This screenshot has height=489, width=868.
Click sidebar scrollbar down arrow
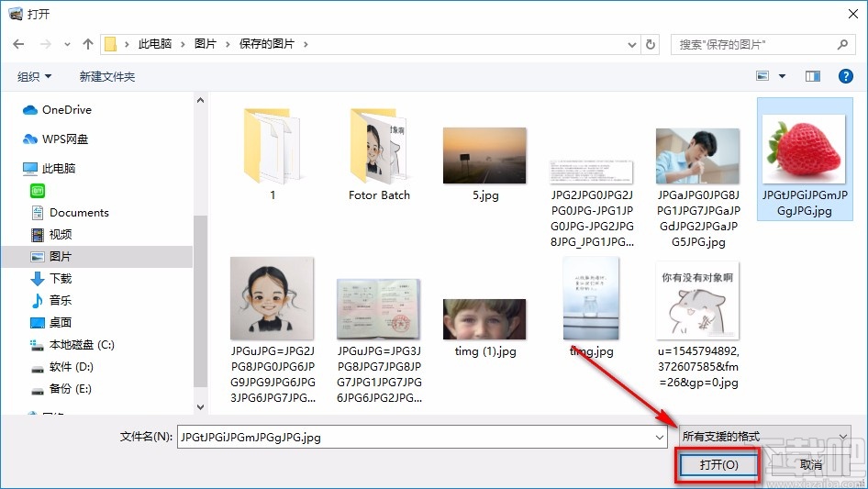(200, 407)
